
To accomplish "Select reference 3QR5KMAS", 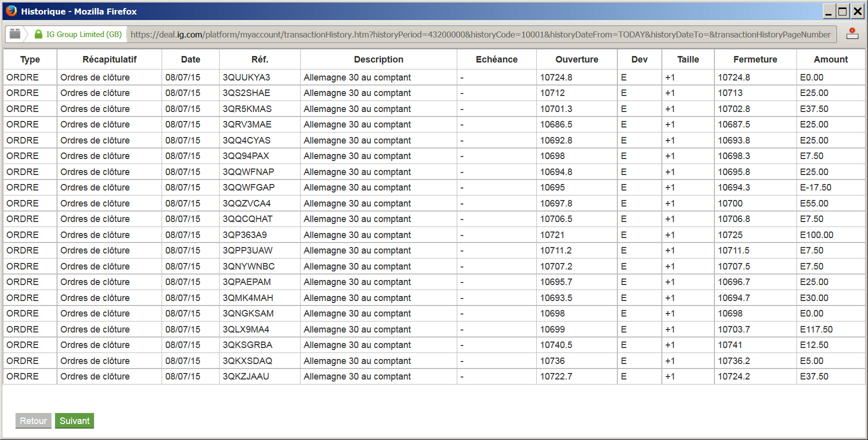I will [247, 109].
